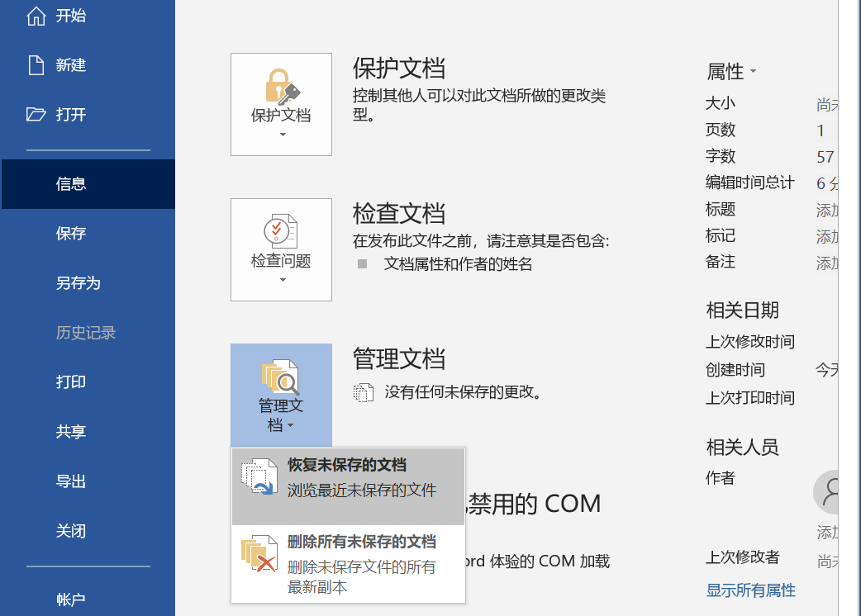Open the 导出 section in the sidebar
The width and height of the screenshot is (861, 616).
click(71, 481)
